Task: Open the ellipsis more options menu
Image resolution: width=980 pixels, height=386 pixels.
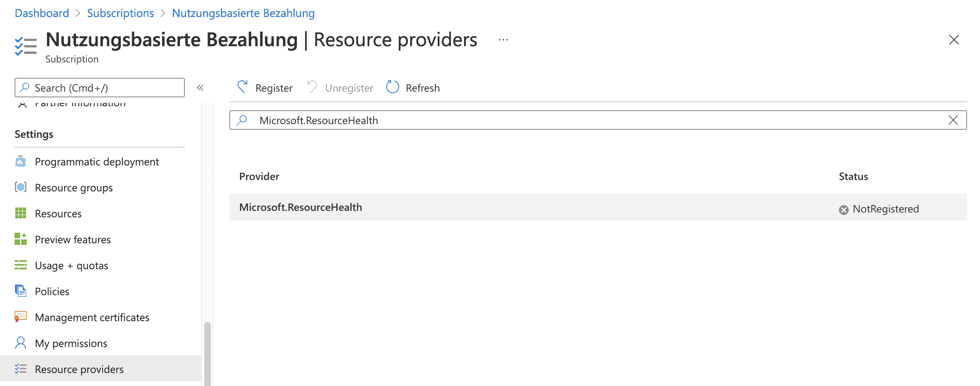Action: 503,40
